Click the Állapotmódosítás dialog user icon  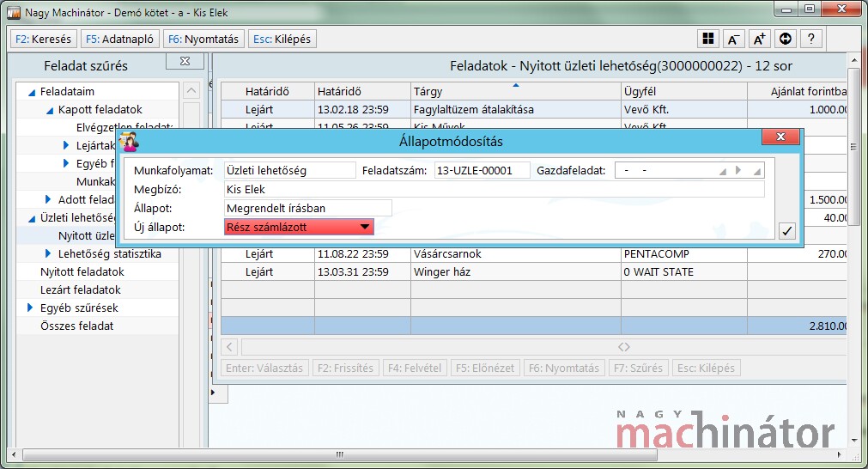tap(129, 141)
